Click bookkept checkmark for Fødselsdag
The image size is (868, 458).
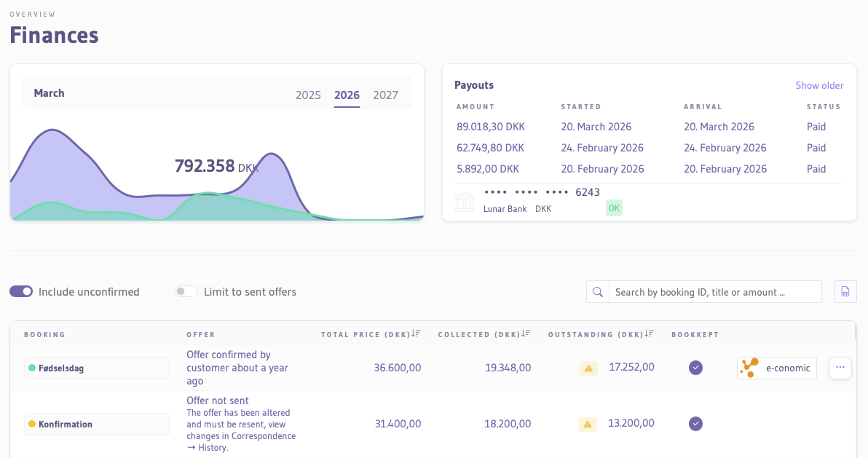click(695, 368)
